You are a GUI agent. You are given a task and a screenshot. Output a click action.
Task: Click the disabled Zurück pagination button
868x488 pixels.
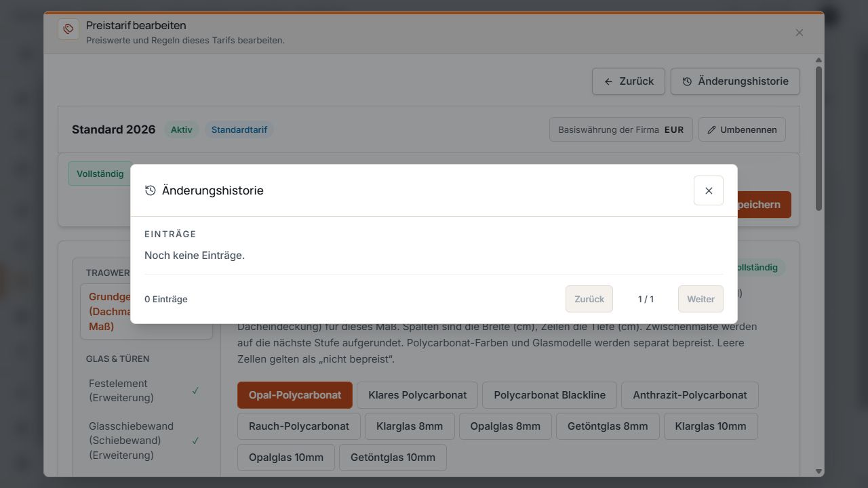tap(589, 299)
